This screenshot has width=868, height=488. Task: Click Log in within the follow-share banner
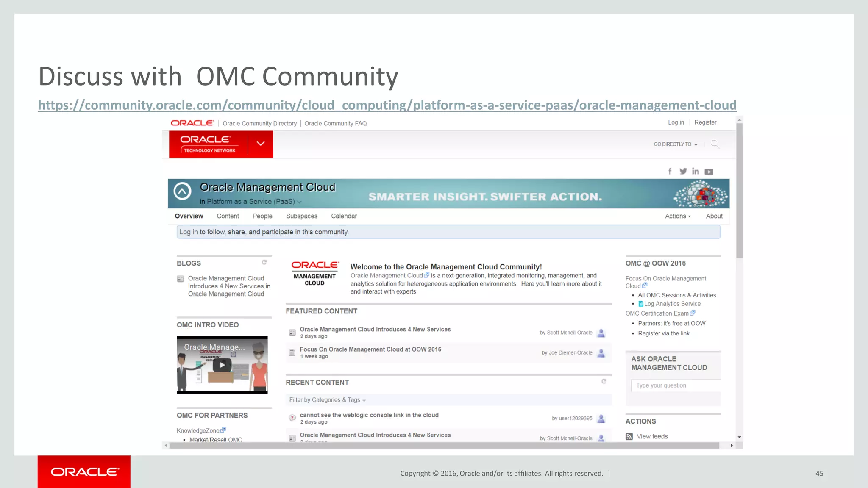(x=189, y=232)
